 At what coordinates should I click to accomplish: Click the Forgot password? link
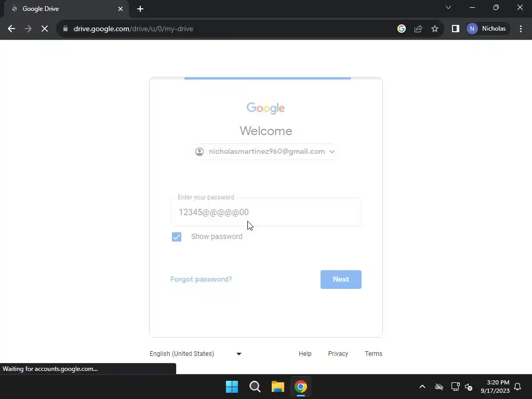(201, 279)
